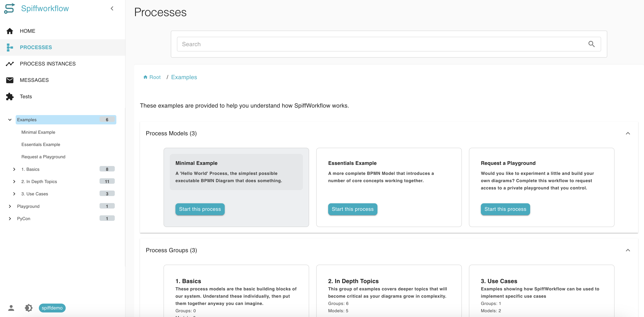Click the Process Models (3) heading

pyautogui.click(x=171, y=133)
